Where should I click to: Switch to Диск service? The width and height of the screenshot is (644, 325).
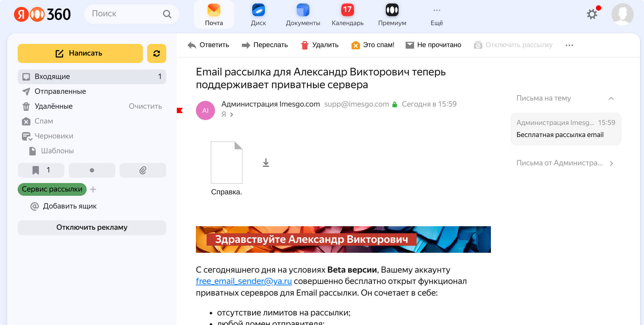pyautogui.click(x=259, y=15)
